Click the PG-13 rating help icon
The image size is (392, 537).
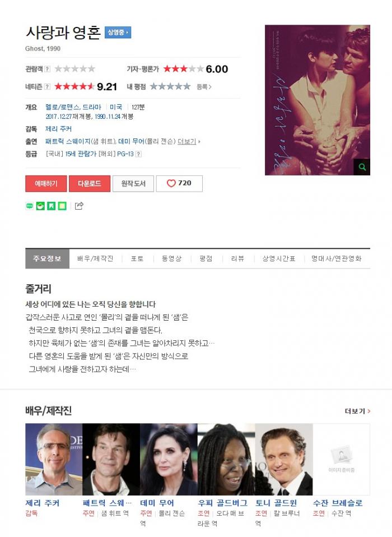[x=138, y=154]
